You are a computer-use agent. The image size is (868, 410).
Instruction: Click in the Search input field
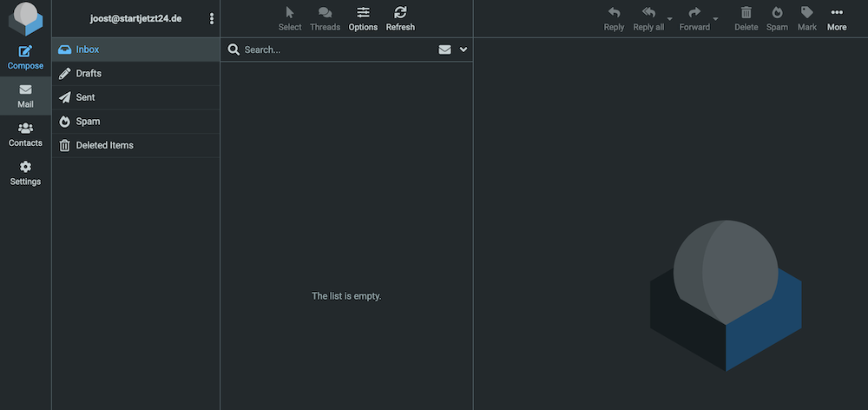point(334,50)
